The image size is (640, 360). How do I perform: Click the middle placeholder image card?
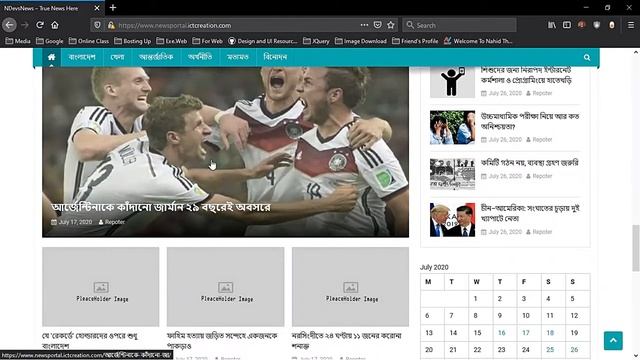(226, 287)
